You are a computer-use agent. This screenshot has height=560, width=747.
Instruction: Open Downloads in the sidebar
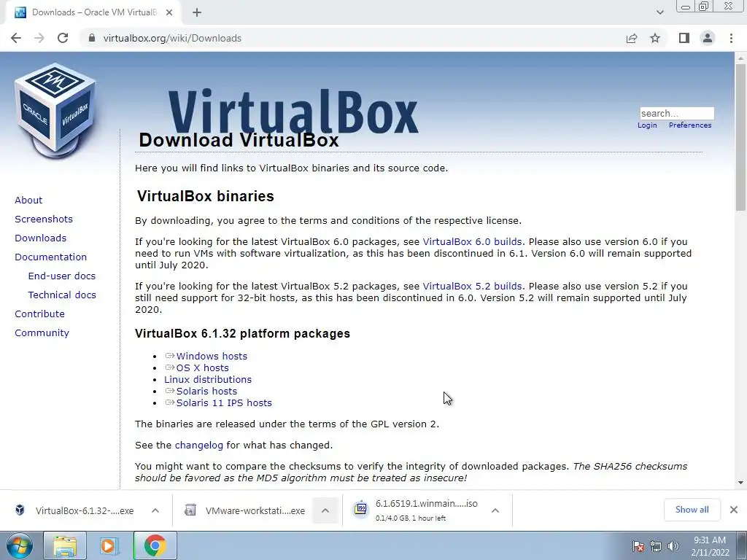click(41, 238)
